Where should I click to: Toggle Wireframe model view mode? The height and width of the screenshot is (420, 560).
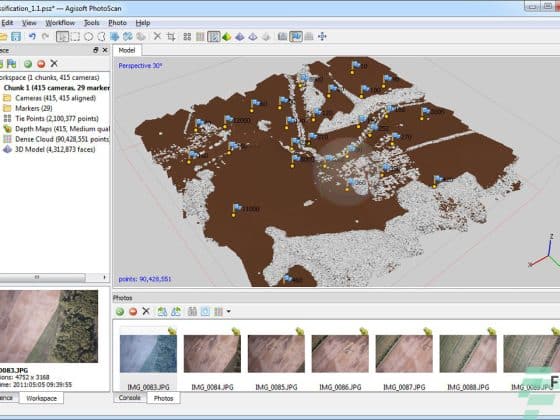(253, 36)
